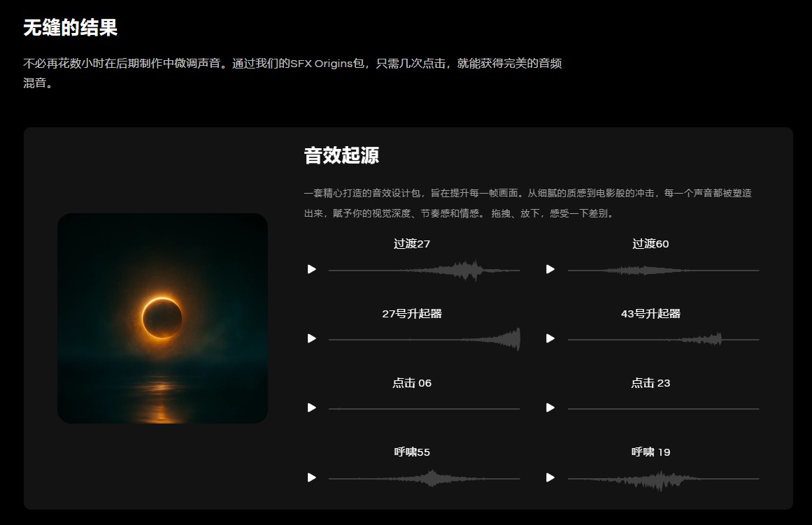
Task: Play the 点击 06 click sample
Action: 312,408
